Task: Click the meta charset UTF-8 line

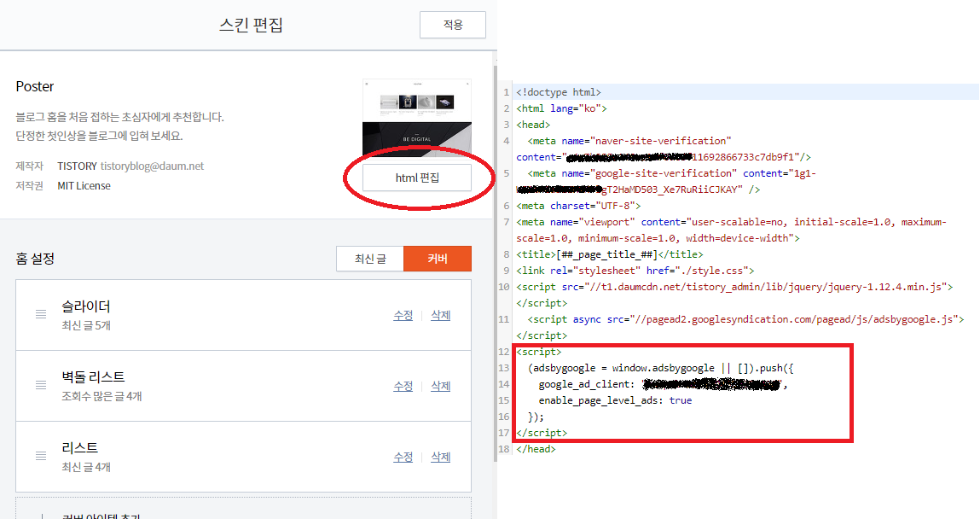Action: [578, 206]
